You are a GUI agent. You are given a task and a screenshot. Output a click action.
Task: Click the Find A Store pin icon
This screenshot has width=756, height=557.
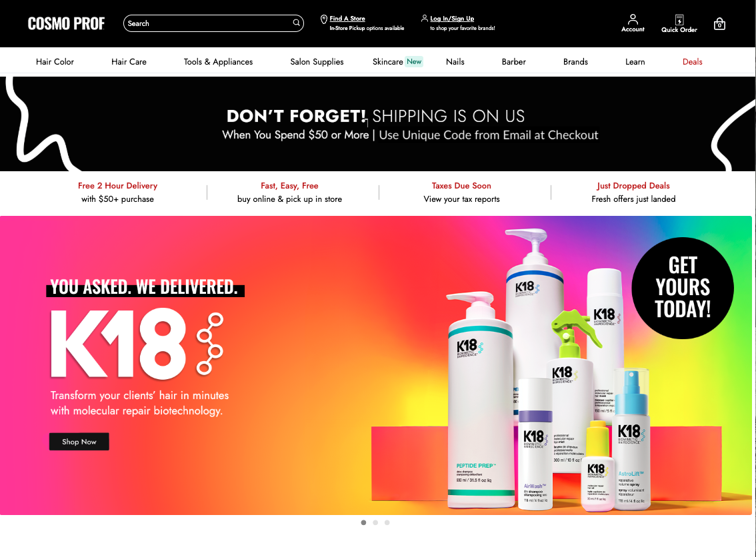point(324,19)
